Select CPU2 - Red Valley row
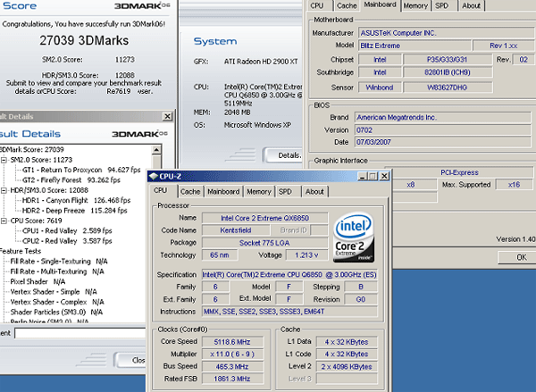 (x=67, y=241)
